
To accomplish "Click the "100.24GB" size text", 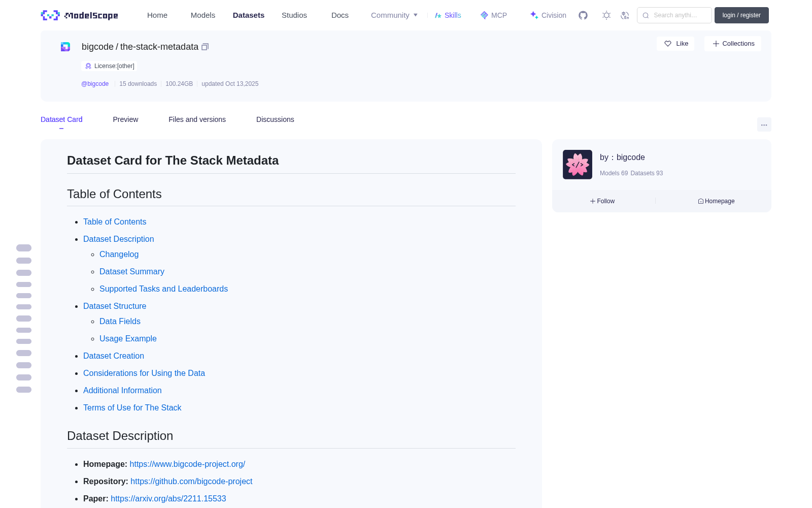I will pos(179,84).
